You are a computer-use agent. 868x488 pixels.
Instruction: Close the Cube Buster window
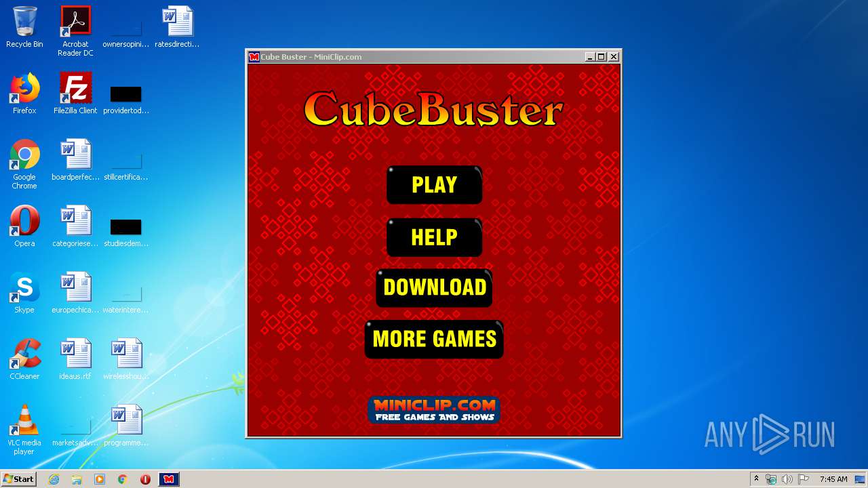614,57
